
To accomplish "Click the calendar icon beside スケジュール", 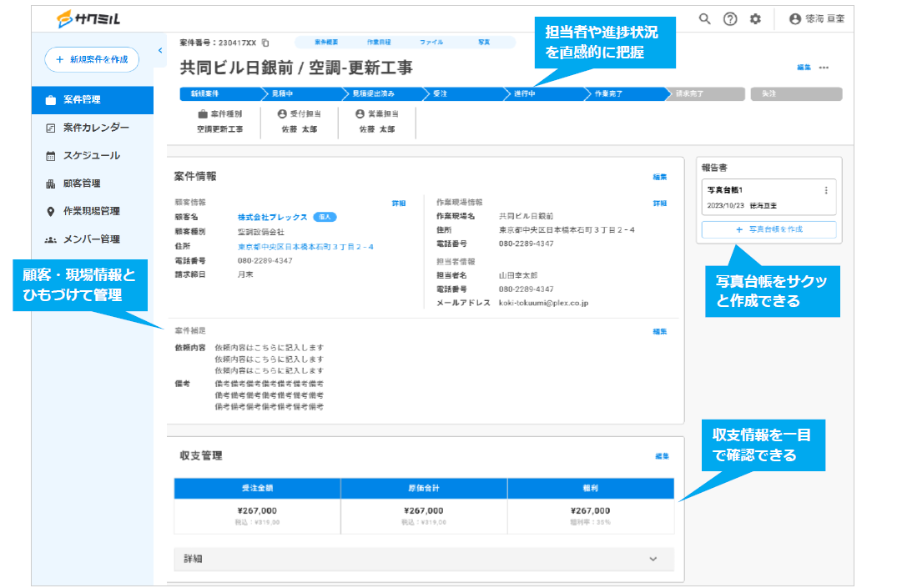I will 50,156.
